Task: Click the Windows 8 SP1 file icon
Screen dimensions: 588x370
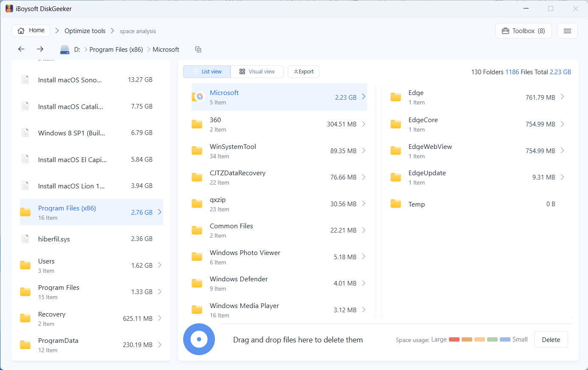Action: click(25, 133)
